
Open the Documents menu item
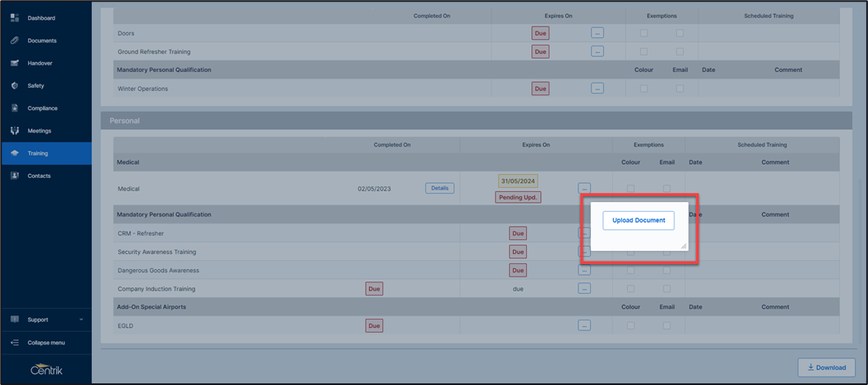pos(42,41)
